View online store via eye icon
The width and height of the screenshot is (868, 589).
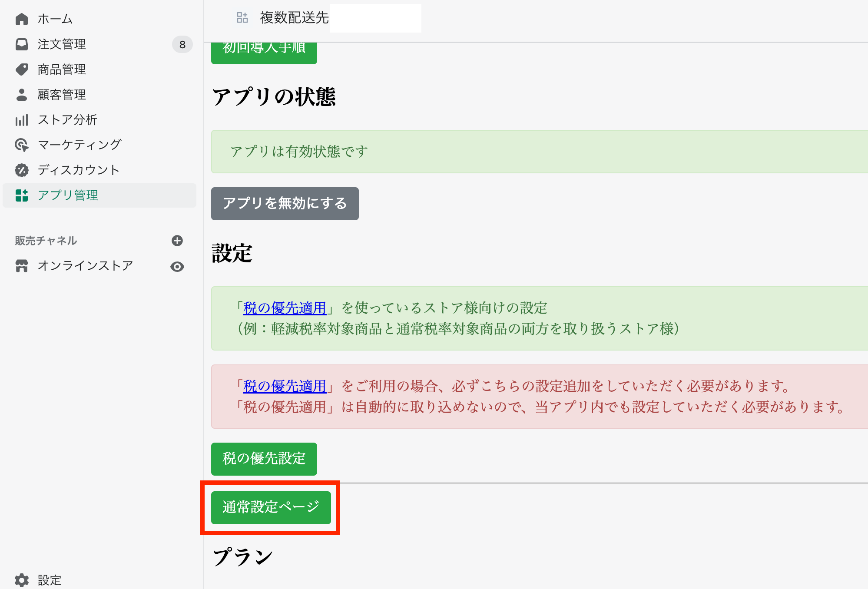(177, 266)
